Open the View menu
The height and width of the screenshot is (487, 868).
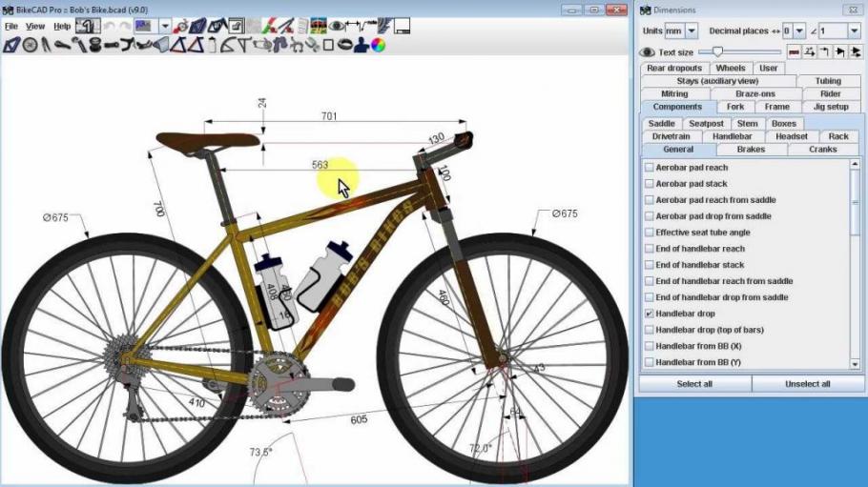point(35,26)
